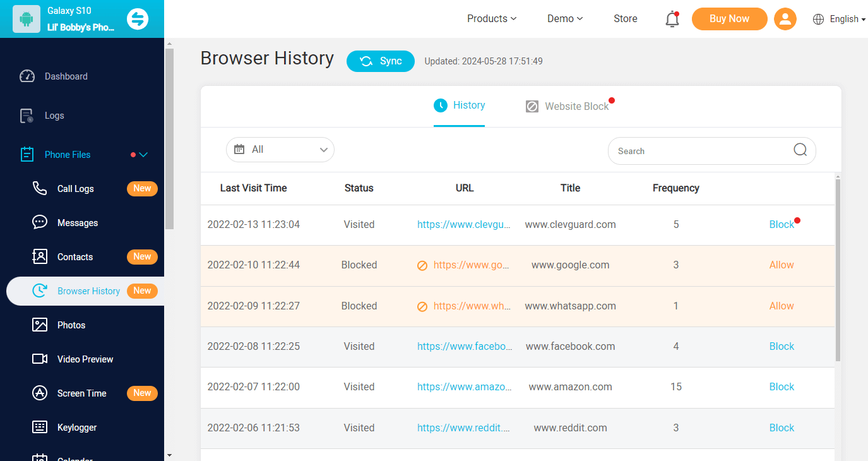The image size is (868, 461).
Task: Open the reddit URL link
Action: pos(464,428)
